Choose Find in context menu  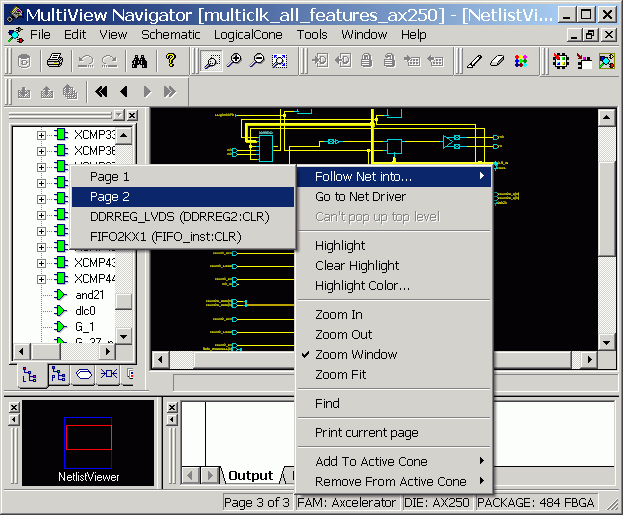coord(395,404)
